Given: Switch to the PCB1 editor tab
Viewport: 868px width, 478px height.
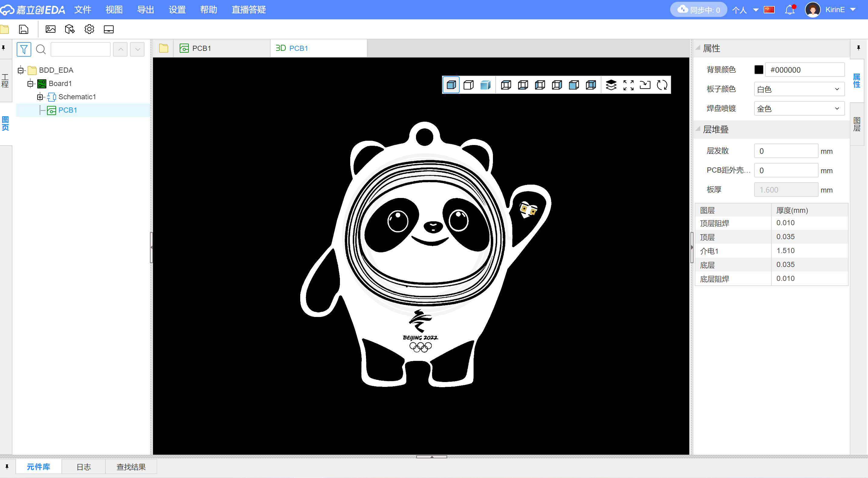Looking at the screenshot, I should [222, 48].
